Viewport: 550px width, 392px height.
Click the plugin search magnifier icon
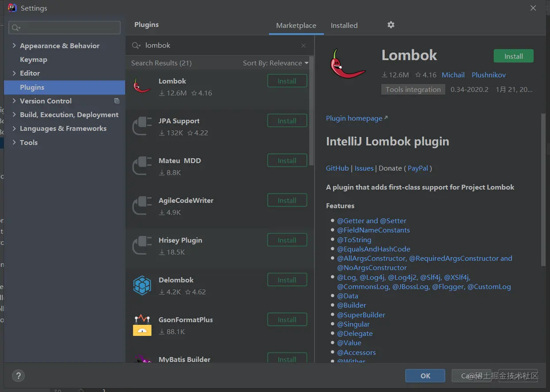(136, 46)
